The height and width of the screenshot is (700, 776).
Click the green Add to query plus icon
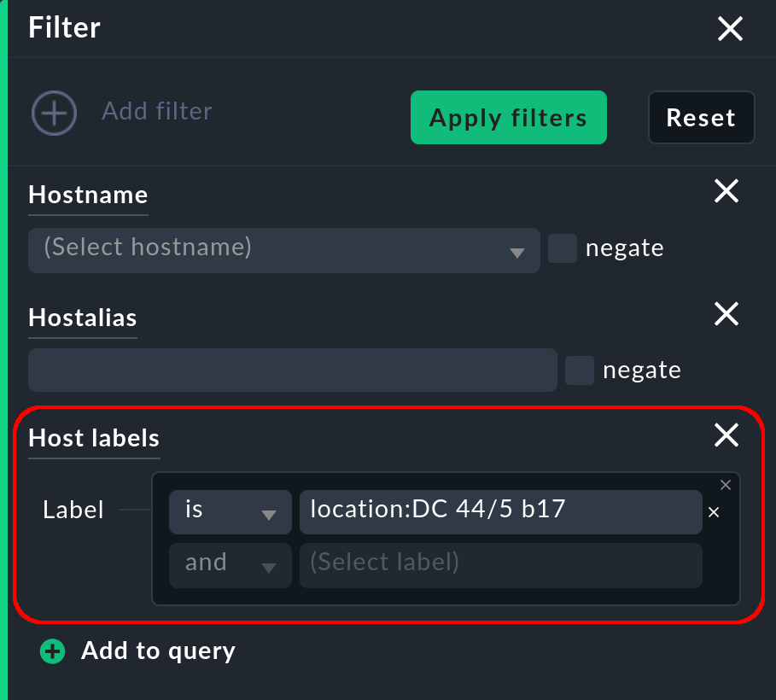[x=52, y=651]
